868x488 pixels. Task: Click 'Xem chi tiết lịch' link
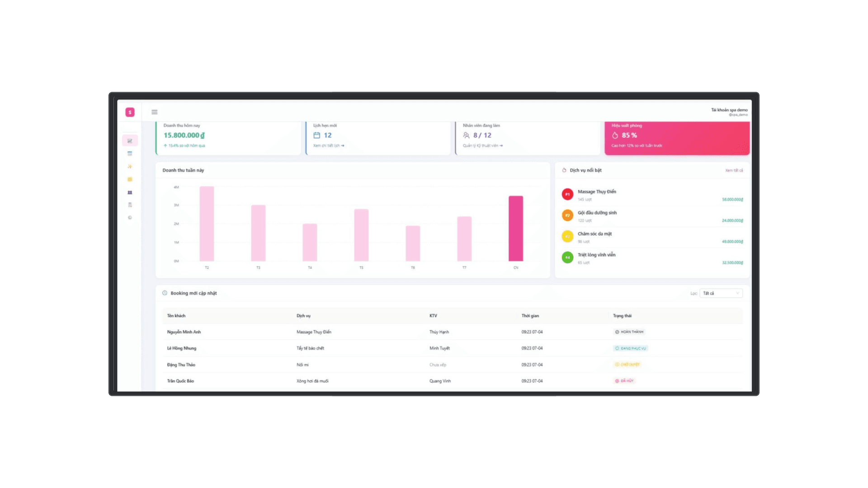[x=329, y=145]
